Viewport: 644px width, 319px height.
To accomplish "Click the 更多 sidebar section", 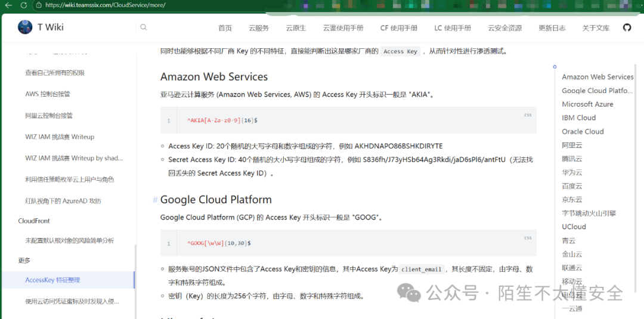I will 24,261.
